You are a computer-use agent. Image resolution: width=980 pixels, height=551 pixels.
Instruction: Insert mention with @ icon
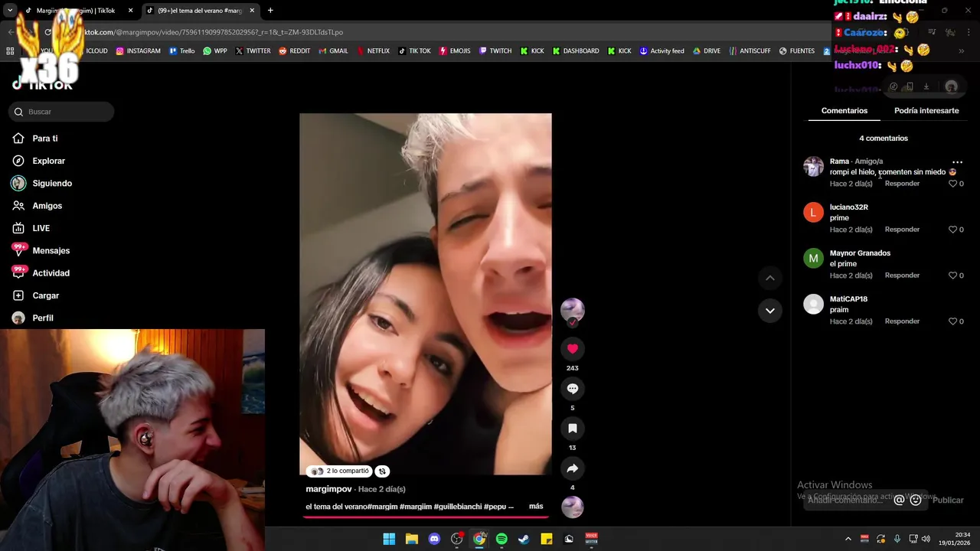899,500
